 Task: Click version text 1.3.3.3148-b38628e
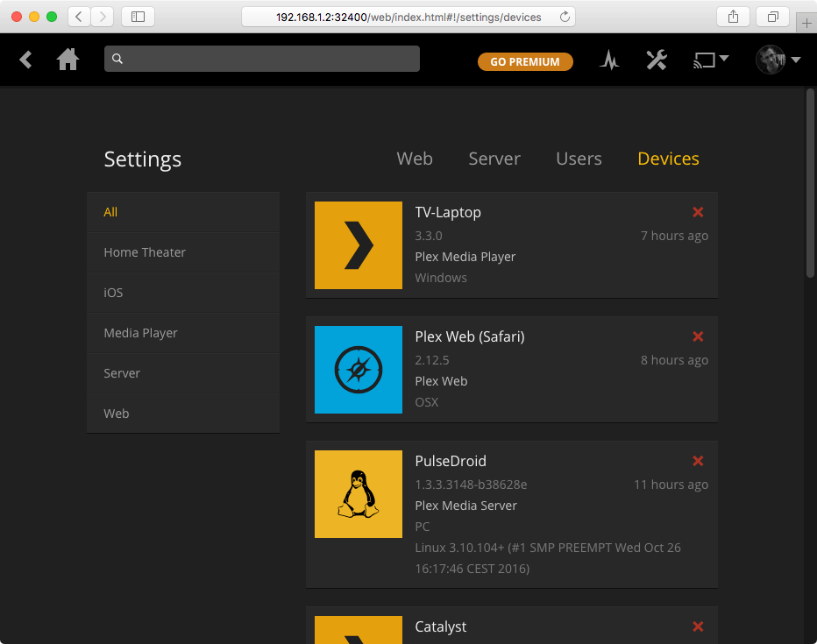coord(471,485)
